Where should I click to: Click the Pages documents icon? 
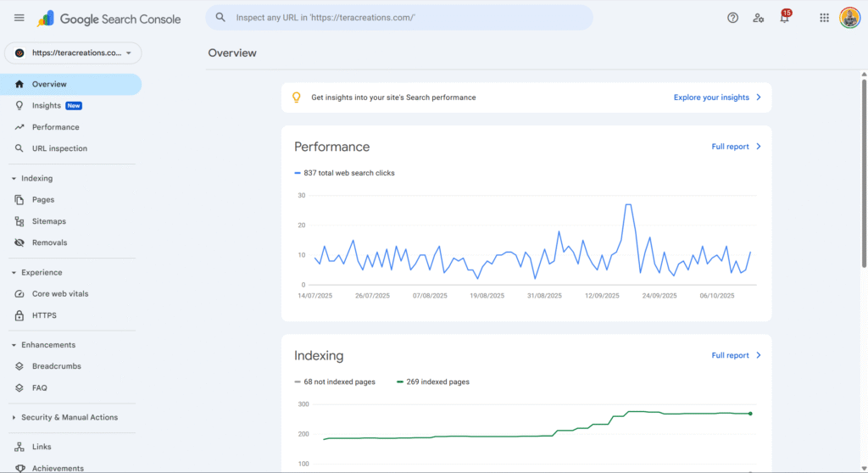click(19, 199)
